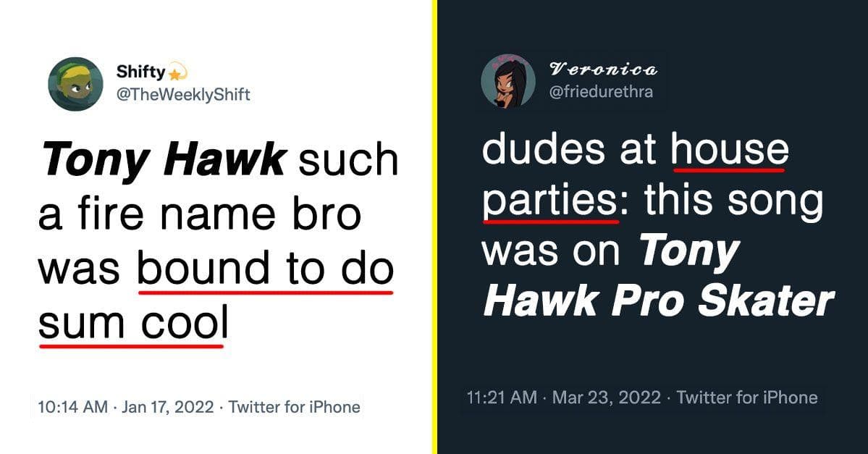The height and width of the screenshot is (454, 868).
Task: Click the 11:21 AM timestamp
Action: tap(502, 398)
